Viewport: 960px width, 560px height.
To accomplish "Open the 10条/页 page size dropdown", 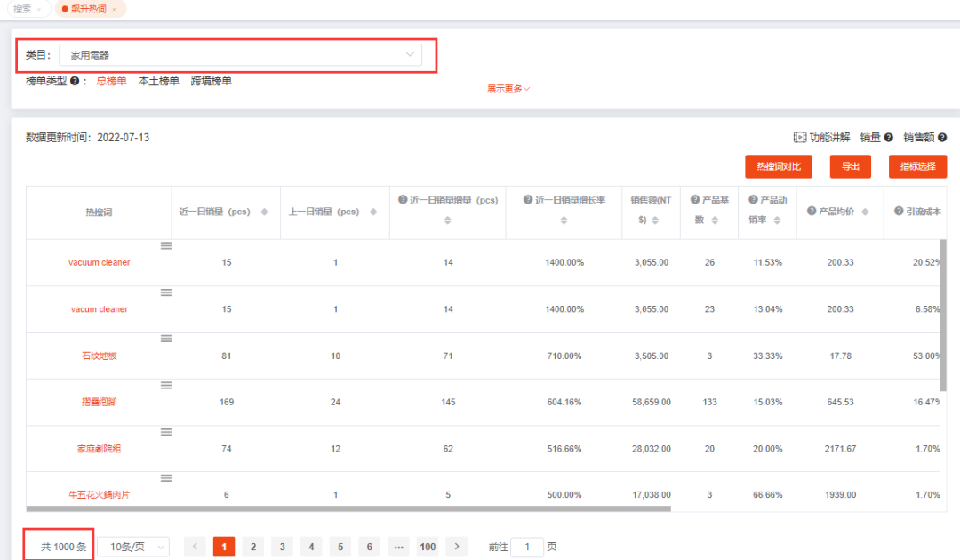I will [x=132, y=547].
